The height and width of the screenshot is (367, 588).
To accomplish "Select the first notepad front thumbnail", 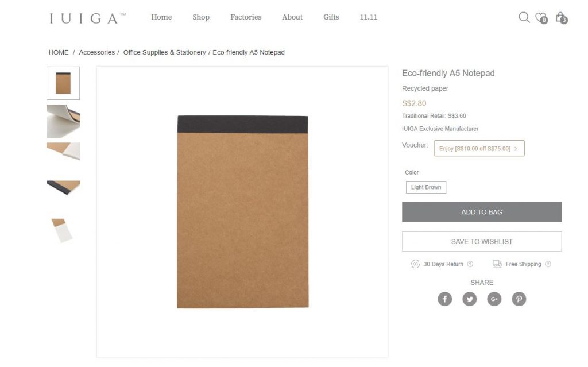I will pyautogui.click(x=63, y=83).
